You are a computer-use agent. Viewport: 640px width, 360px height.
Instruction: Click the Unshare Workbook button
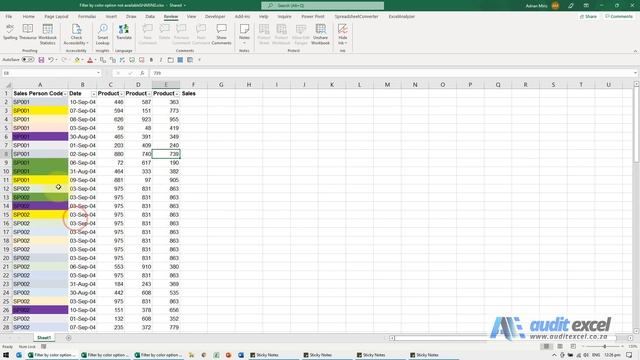pyautogui.click(x=320, y=34)
